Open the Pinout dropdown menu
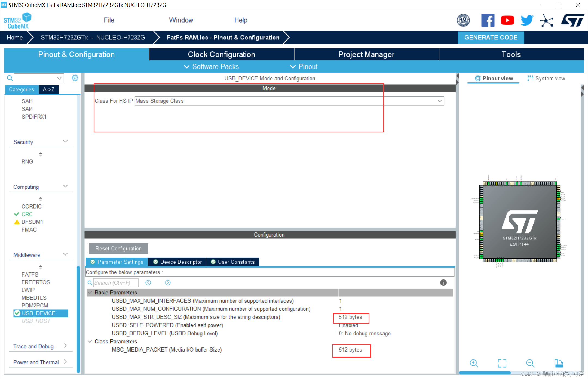This screenshot has width=588, height=379. pyautogui.click(x=304, y=67)
